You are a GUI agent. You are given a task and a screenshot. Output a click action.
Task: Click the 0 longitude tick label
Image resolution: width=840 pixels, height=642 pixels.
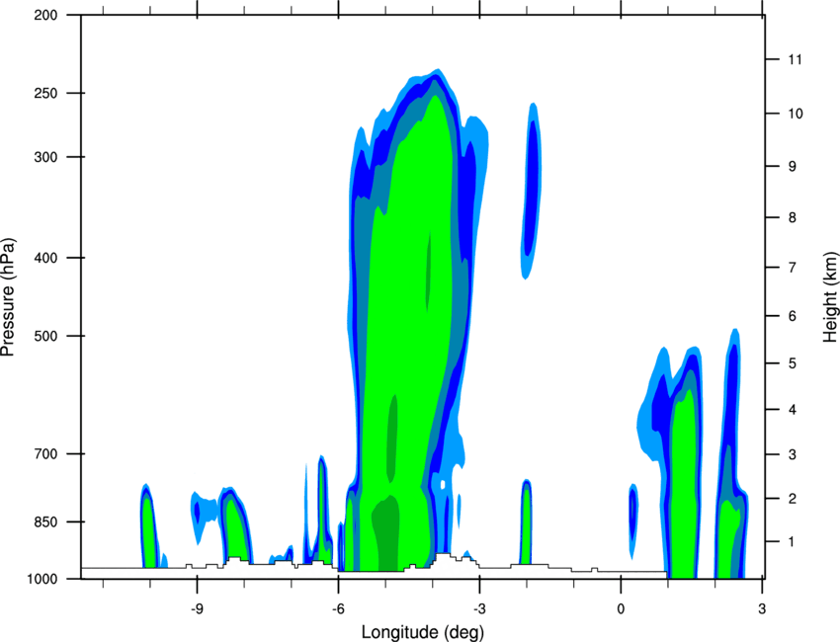tap(621, 608)
